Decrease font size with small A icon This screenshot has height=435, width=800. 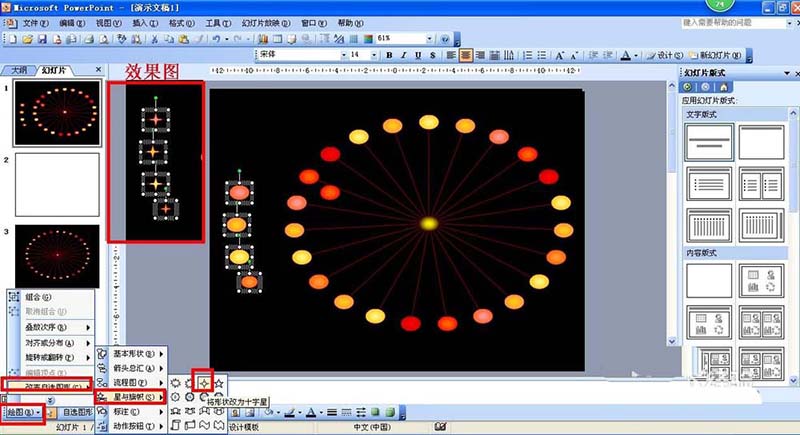[x=574, y=55]
